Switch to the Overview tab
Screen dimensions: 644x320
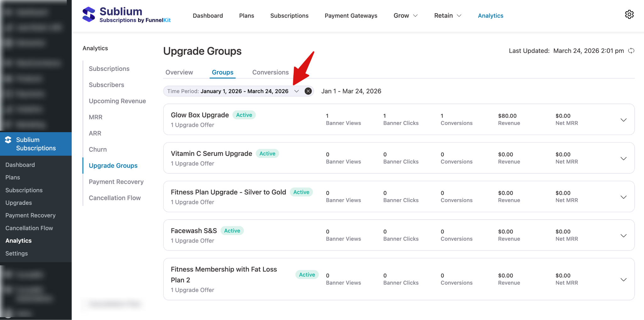[179, 72]
